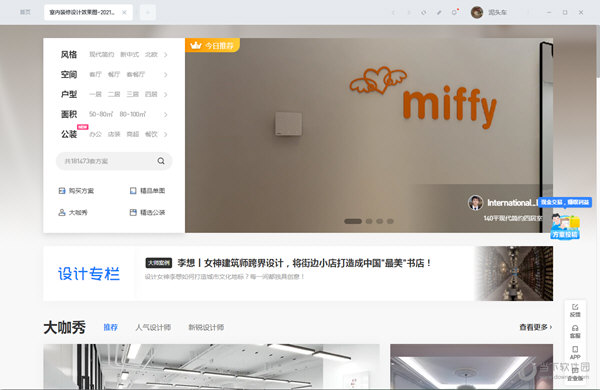Switch to 新锐设计师 tab
This screenshot has width=600, height=390.
click(206, 328)
